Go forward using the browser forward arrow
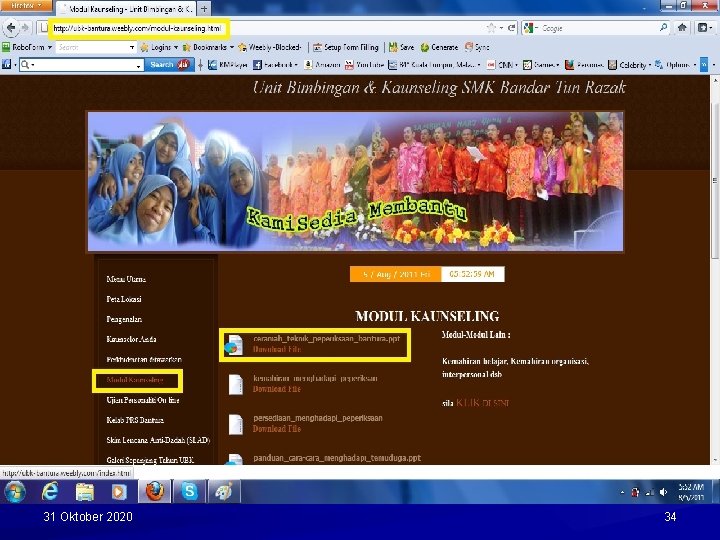 pyautogui.click(x=25, y=28)
